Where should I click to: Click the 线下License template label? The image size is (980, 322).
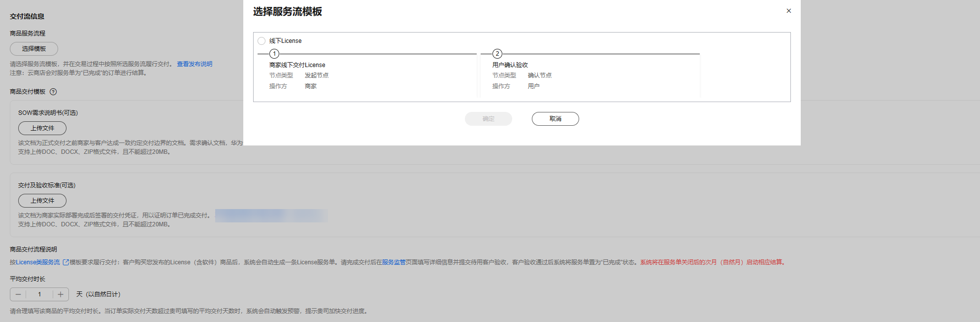click(285, 41)
